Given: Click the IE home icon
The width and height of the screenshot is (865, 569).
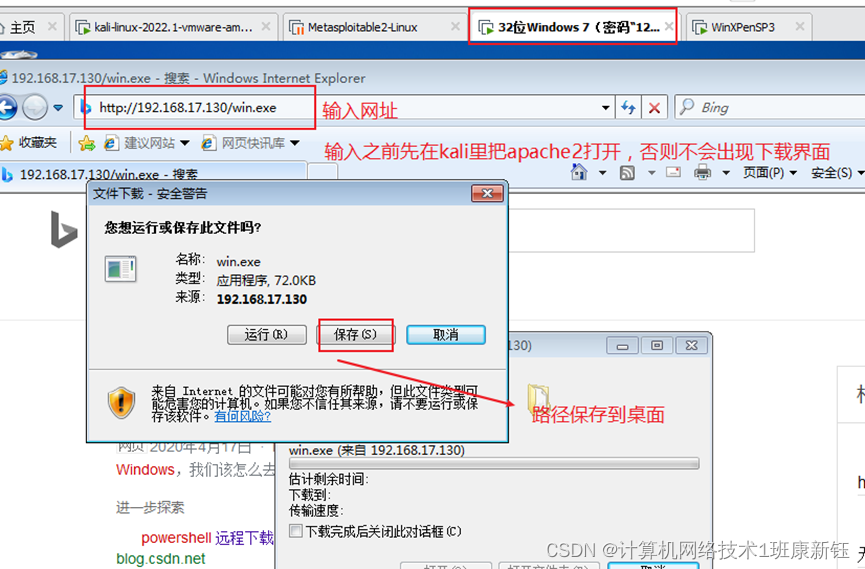Looking at the screenshot, I should (x=579, y=173).
